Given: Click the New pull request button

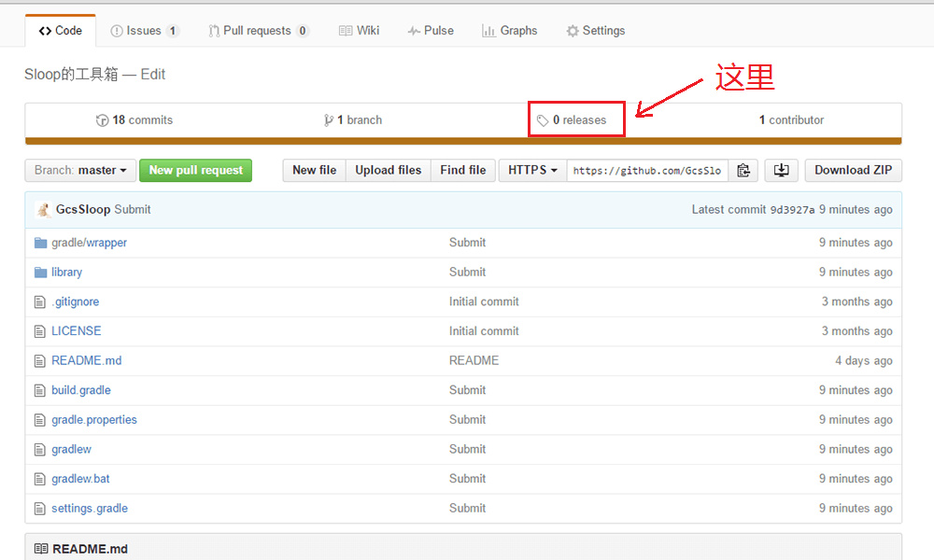Looking at the screenshot, I should coord(195,170).
